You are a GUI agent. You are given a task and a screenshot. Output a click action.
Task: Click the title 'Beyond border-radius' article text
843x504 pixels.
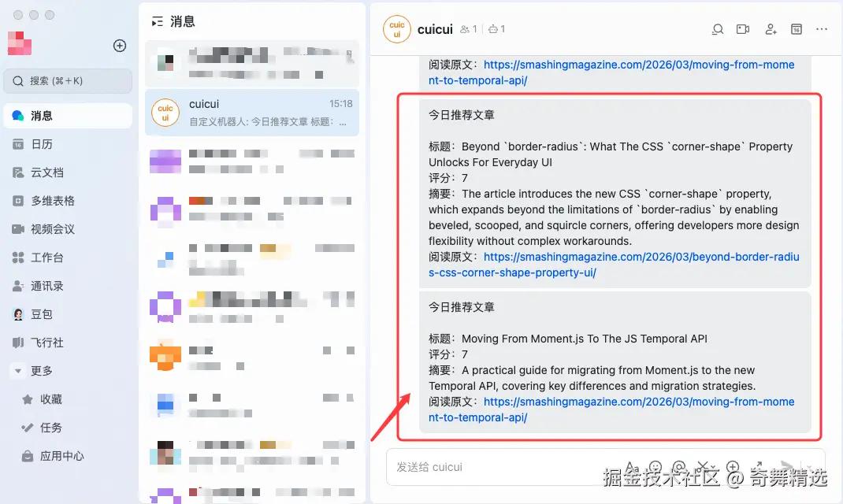tap(611, 154)
